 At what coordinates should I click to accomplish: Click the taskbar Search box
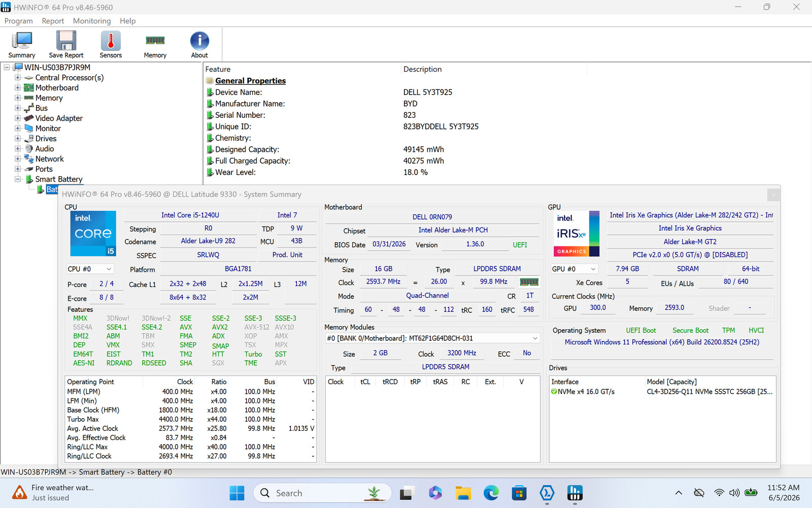[323, 493]
